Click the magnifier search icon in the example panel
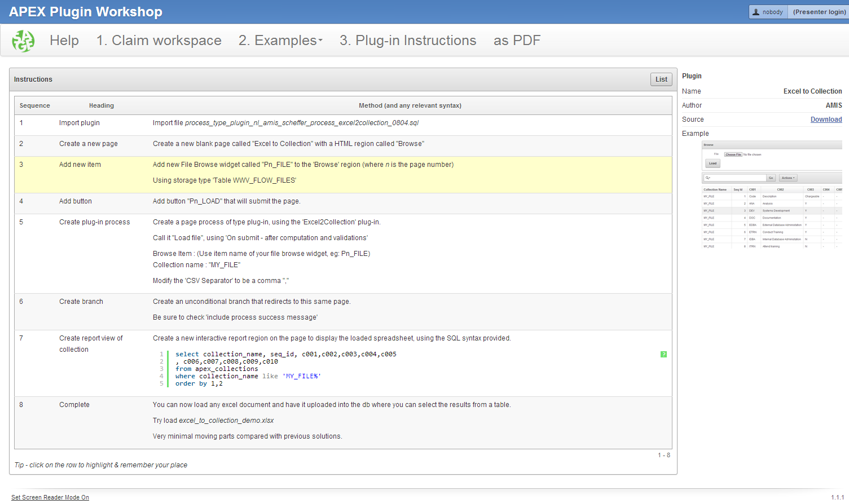The width and height of the screenshot is (849, 504). click(707, 178)
